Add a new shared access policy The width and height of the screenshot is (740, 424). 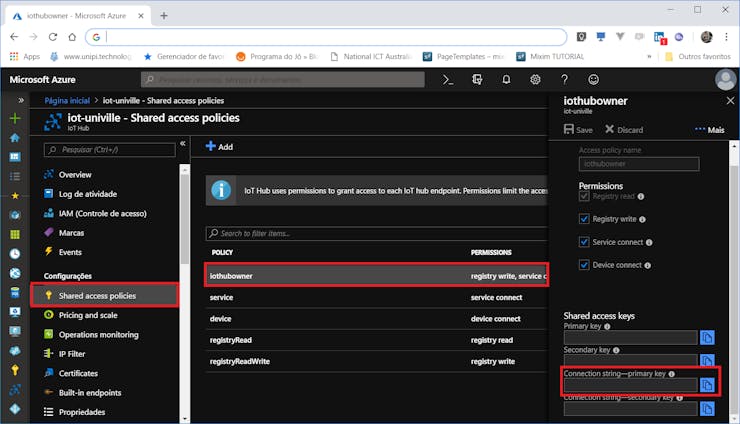tap(219, 146)
